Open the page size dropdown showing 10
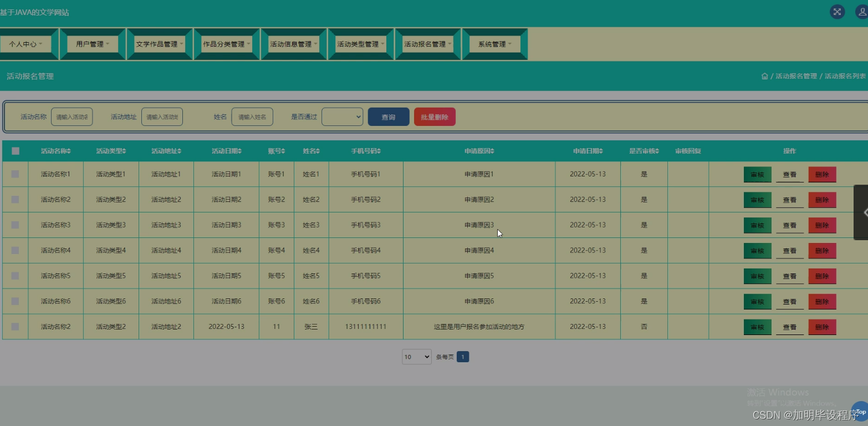The image size is (868, 426). 416,357
